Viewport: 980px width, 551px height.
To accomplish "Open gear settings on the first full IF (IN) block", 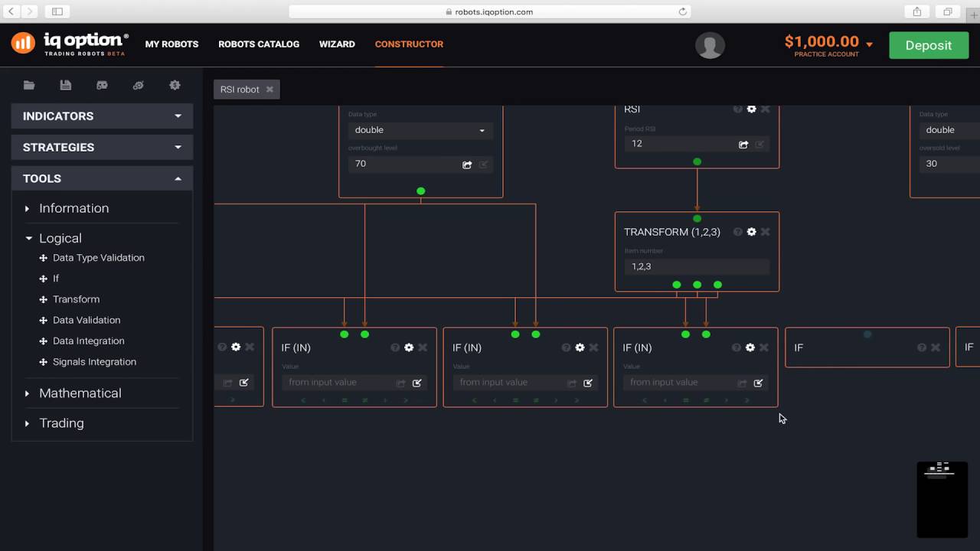I will [x=409, y=347].
